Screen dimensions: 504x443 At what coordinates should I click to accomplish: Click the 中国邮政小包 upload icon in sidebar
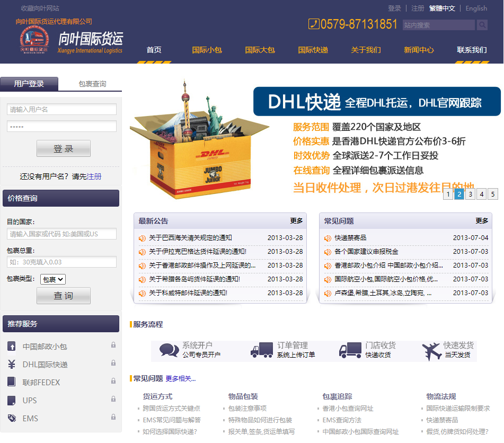pyautogui.click(x=12, y=346)
